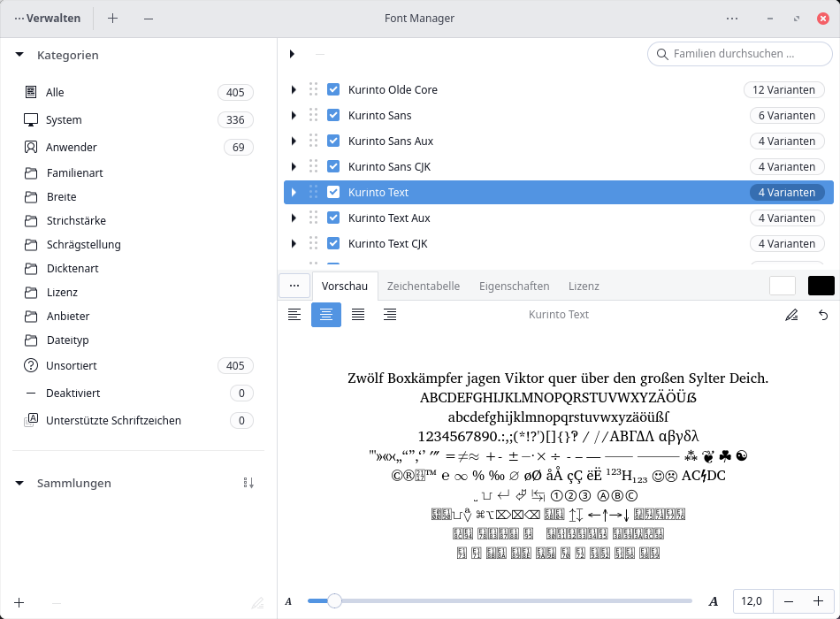Toggle the Kurinto Text CJK checkbox
The image size is (840, 619).
[333, 244]
